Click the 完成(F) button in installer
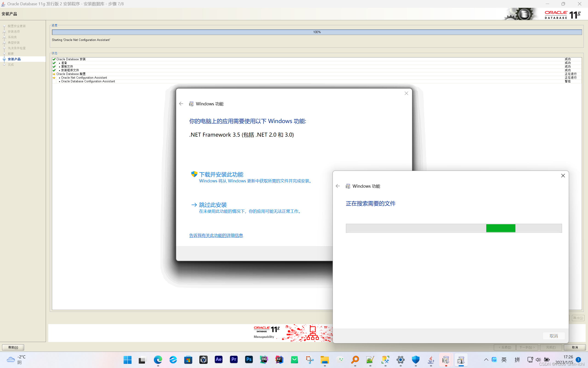Image resolution: width=588 pixels, height=368 pixels. 551,347
